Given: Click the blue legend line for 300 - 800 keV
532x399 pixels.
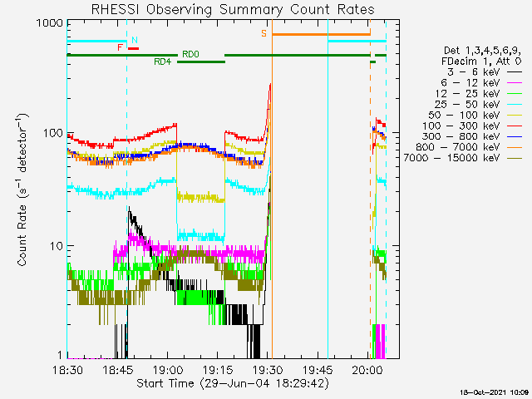Looking at the screenshot, I should (515, 136).
